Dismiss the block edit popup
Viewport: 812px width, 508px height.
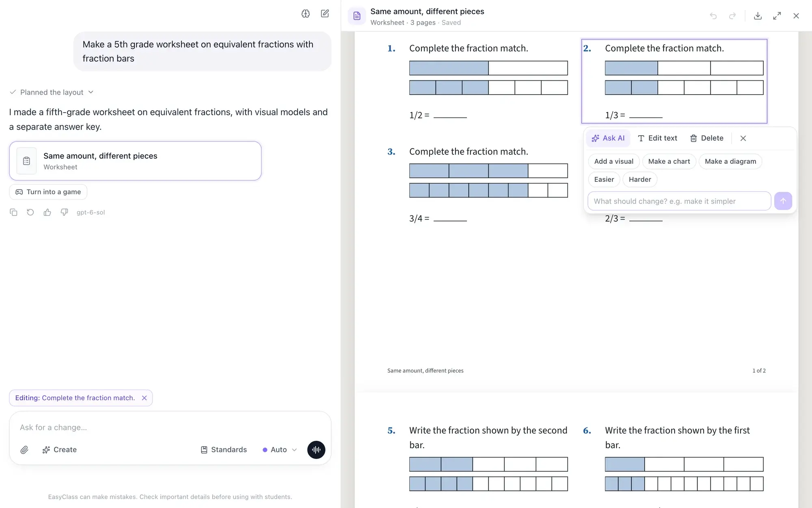point(743,138)
